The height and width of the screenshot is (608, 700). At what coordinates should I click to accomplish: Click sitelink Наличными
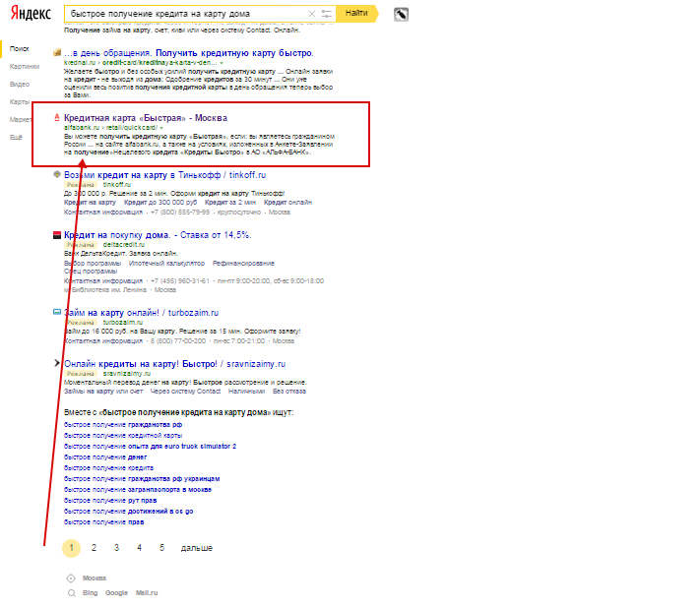click(246, 392)
